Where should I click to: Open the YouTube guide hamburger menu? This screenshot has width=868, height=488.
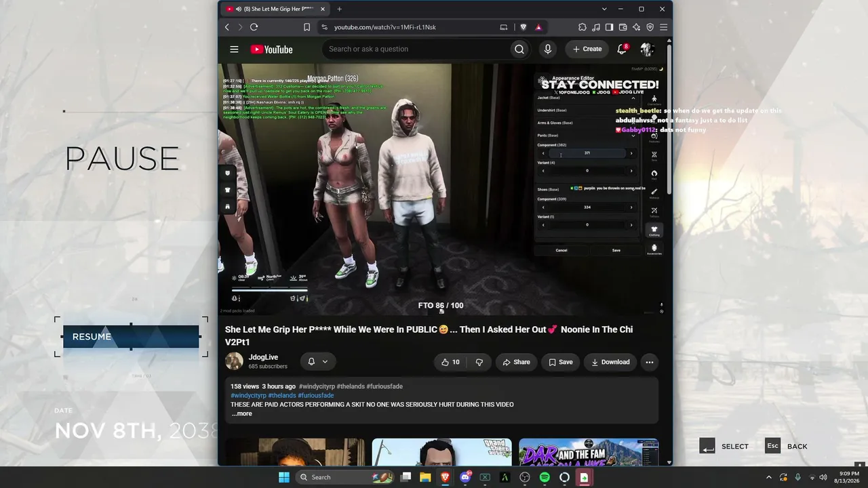[234, 49]
